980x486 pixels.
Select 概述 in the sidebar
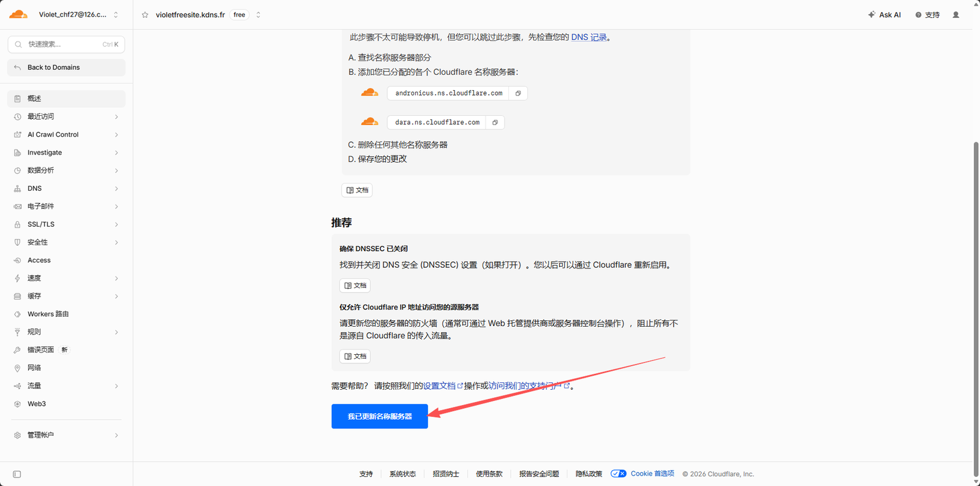point(66,99)
